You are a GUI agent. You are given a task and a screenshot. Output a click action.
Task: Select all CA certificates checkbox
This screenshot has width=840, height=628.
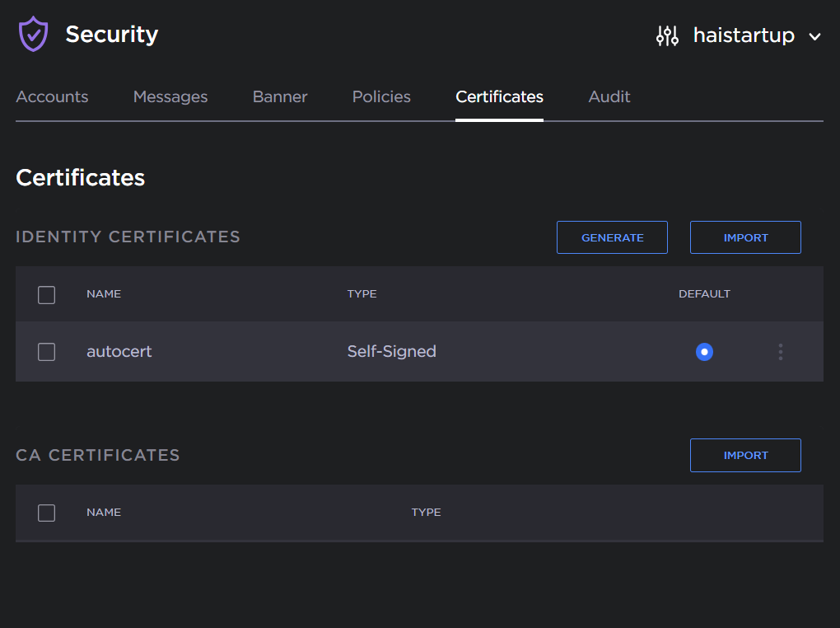point(47,513)
